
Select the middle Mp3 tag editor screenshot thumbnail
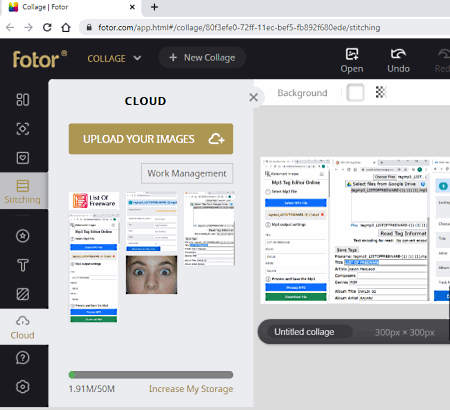pyautogui.click(x=151, y=221)
